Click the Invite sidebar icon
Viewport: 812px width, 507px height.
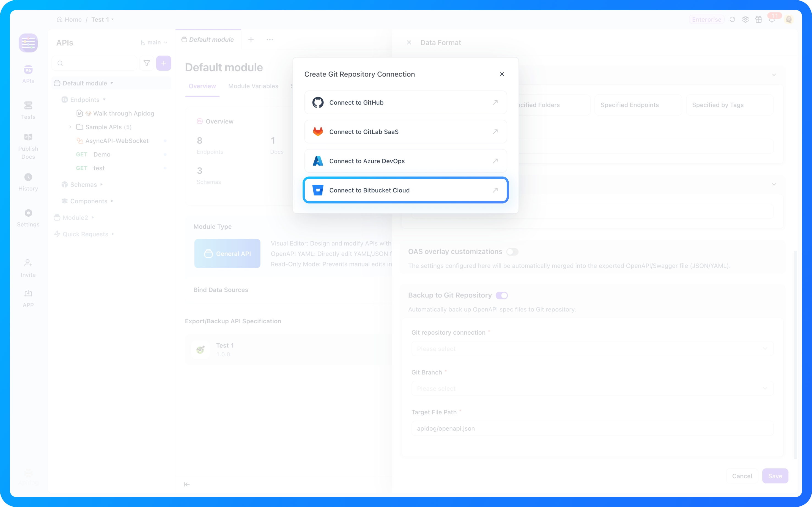[x=28, y=268]
